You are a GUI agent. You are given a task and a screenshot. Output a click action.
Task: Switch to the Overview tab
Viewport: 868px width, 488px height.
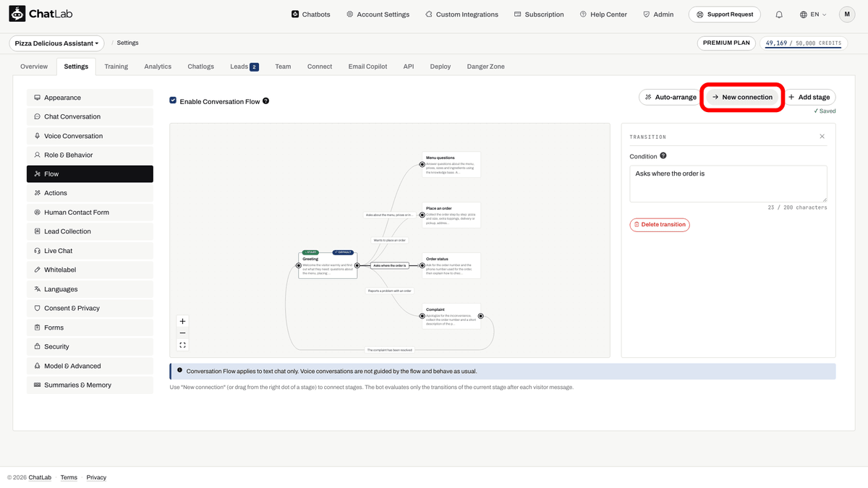[x=34, y=67]
